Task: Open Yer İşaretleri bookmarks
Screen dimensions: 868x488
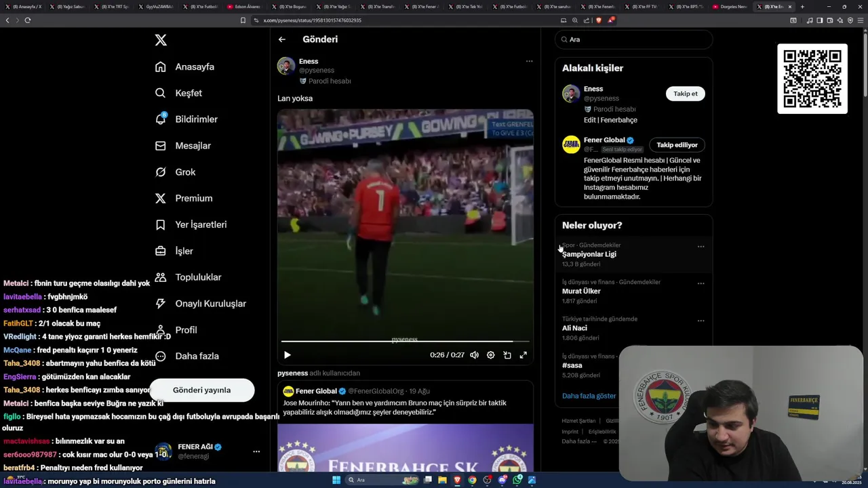Action: pos(191,224)
